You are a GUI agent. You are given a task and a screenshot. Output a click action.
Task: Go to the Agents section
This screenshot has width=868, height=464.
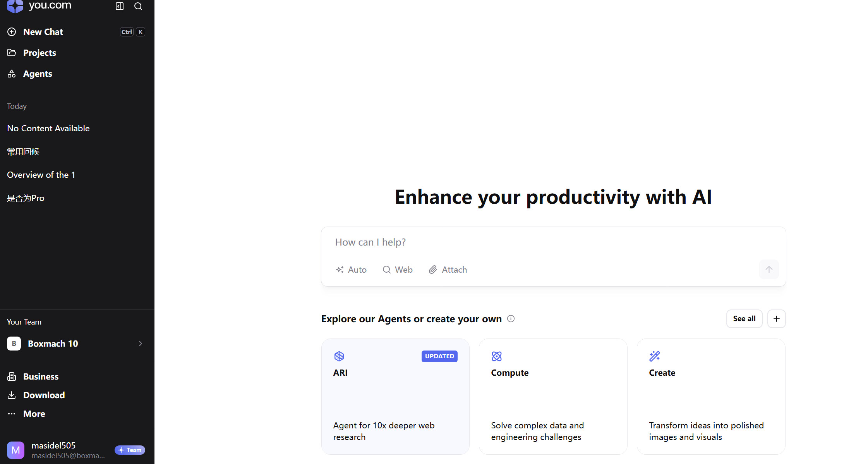click(38, 74)
